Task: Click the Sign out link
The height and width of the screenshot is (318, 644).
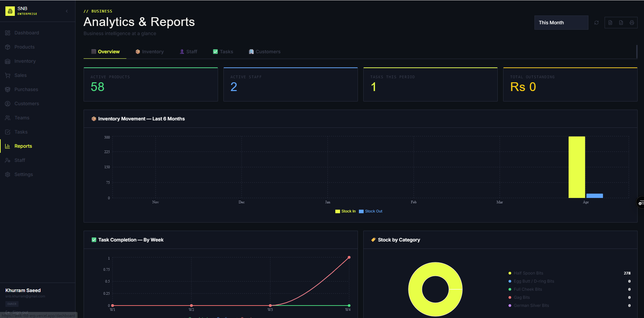Action: (x=17, y=312)
